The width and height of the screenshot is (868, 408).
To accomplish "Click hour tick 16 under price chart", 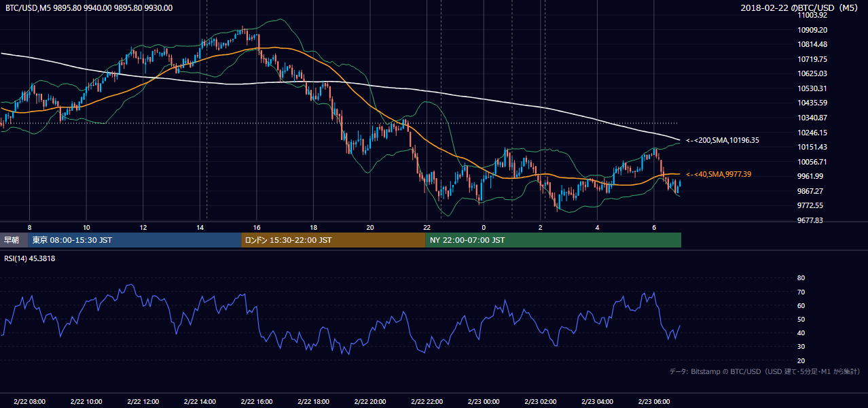I will tap(257, 227).
